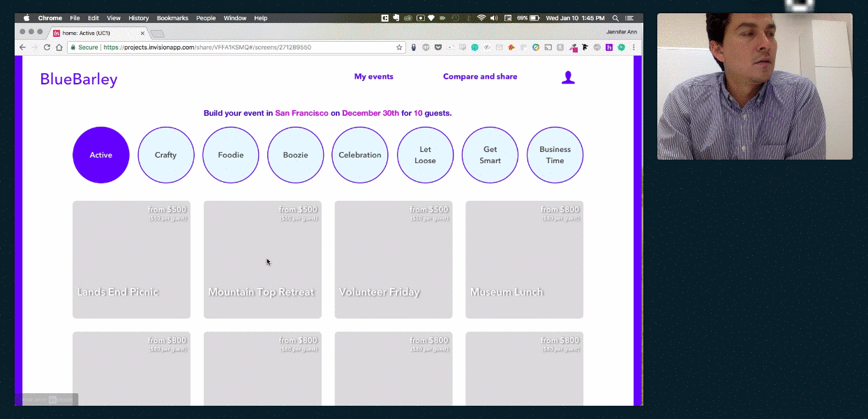Select the Active category circle

(x=101, y=155)
